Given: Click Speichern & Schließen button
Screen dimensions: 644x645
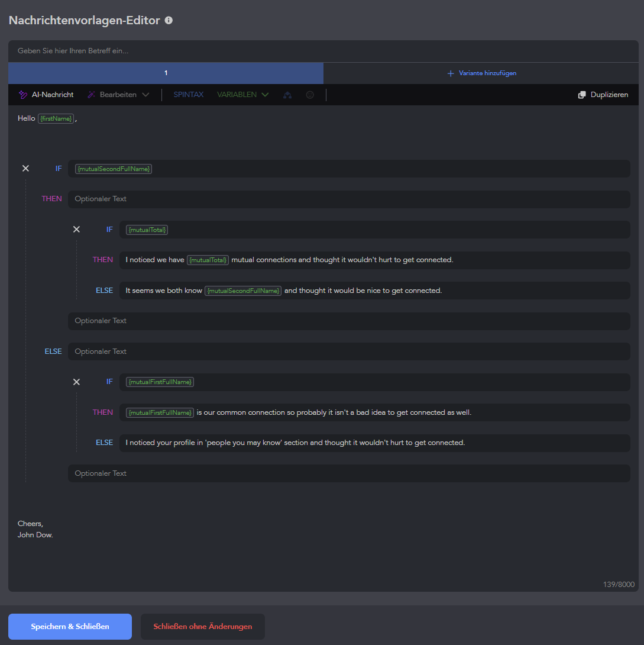Looking at the screenshot, I should coord(70,627).
